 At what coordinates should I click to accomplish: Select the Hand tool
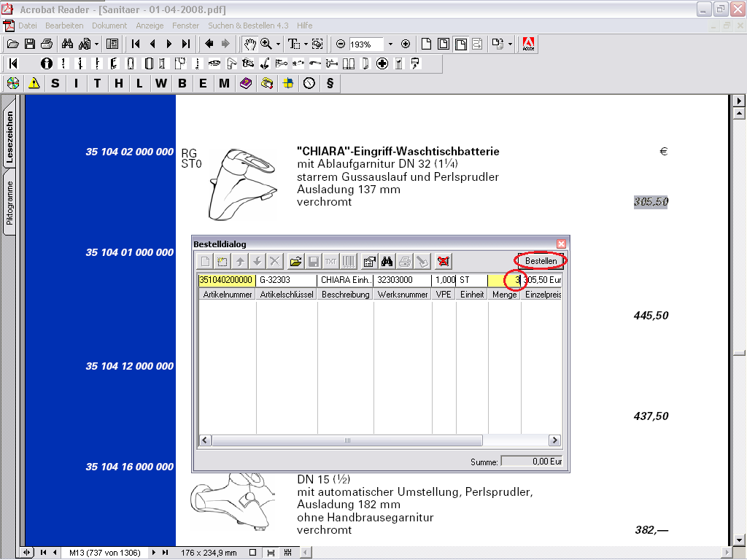(249, 44)
